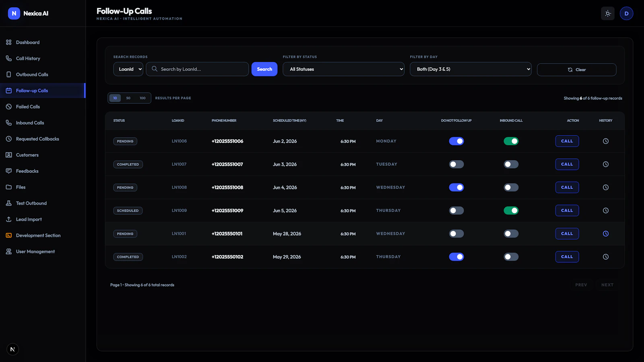
Task: Disable Do Not Follow Up for LN1006
Action: pyautogui.click(x=456, y=141)
